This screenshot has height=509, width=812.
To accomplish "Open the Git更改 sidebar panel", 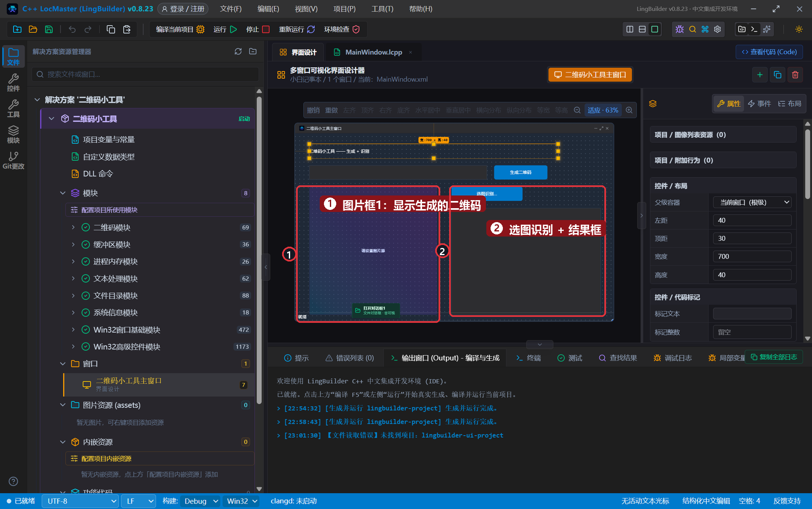I will tap(13, 160).
